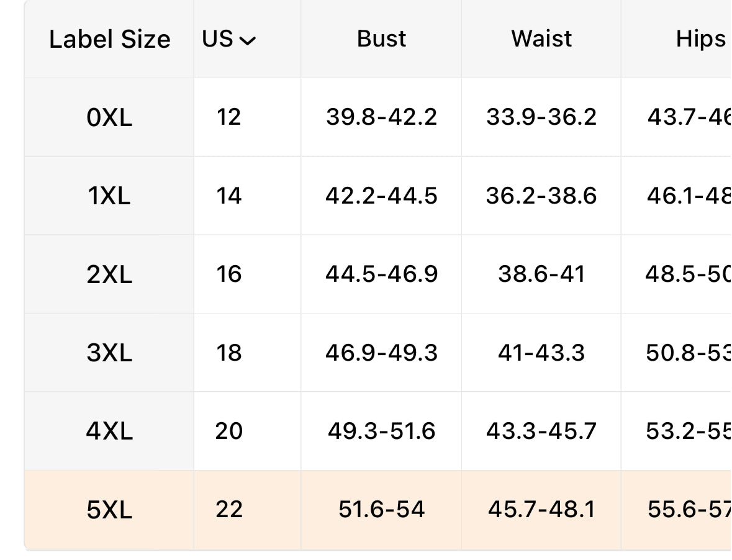Click bust measurement 39.8-42.2
The image size is (732, 560).
[x=381, y=117]
